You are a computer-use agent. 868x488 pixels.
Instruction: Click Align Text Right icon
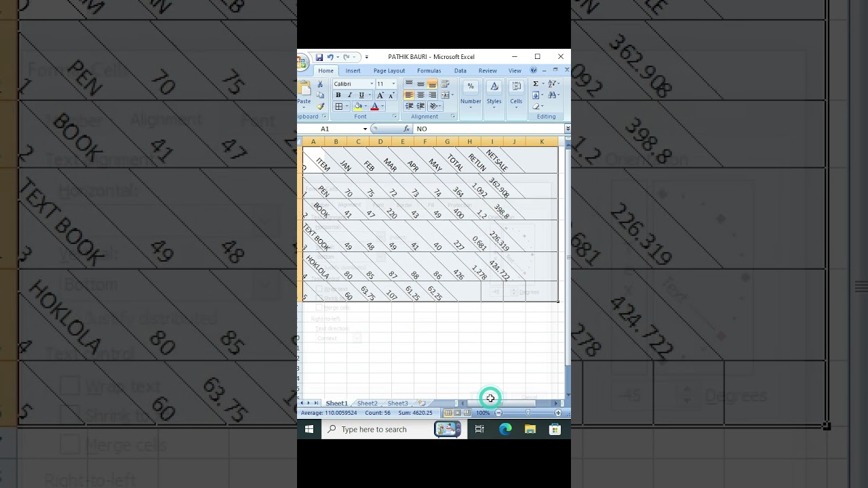[x=432, y=96]
